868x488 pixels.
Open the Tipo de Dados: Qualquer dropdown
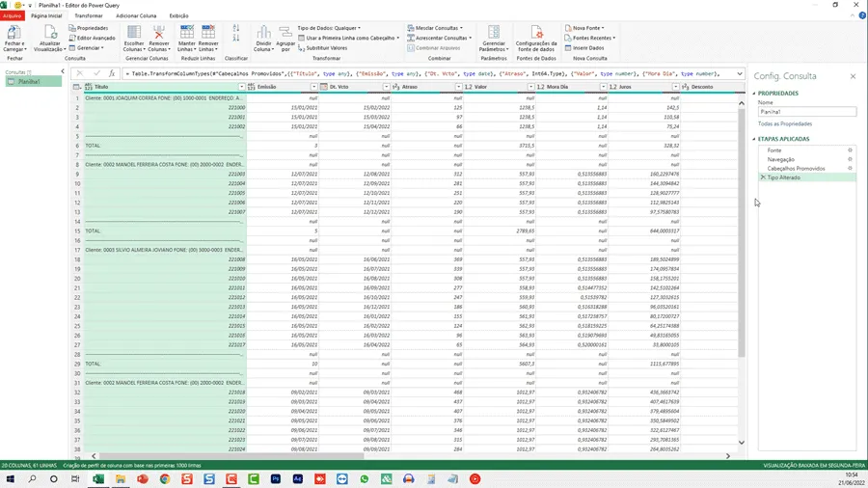(x=329, y=28)
